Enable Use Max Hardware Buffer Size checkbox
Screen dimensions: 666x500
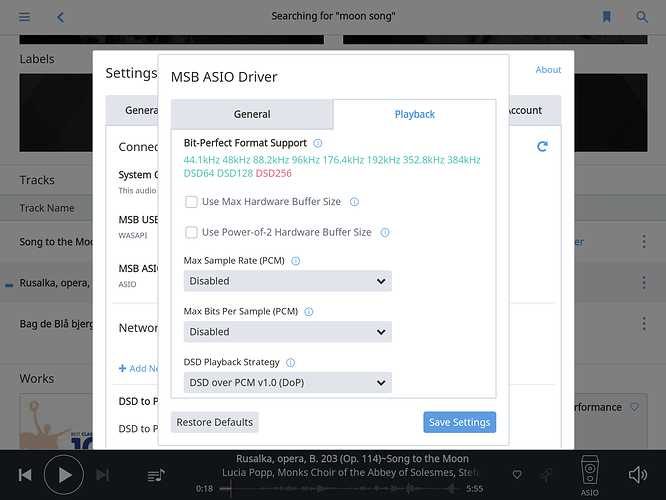tap(191, 202)
